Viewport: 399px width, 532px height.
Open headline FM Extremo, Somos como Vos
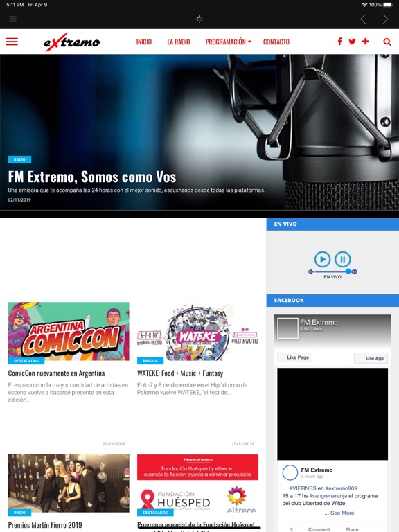pos(92,177)
